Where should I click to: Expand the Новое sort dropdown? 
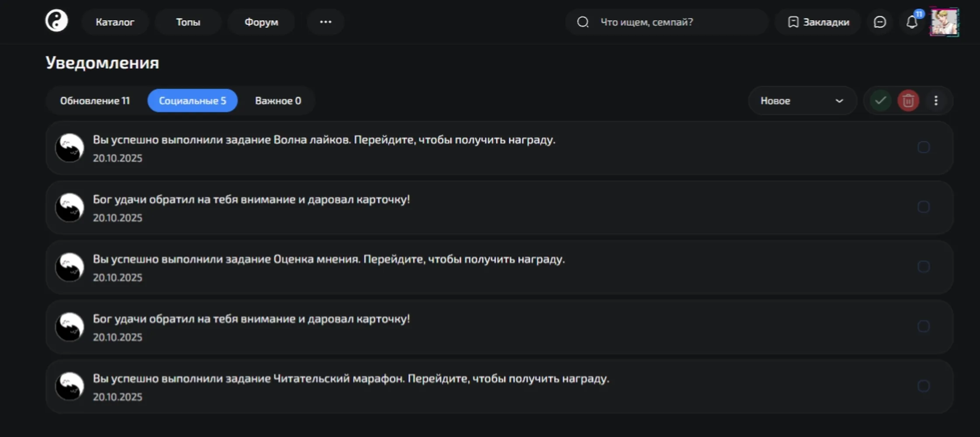point(802,101)
